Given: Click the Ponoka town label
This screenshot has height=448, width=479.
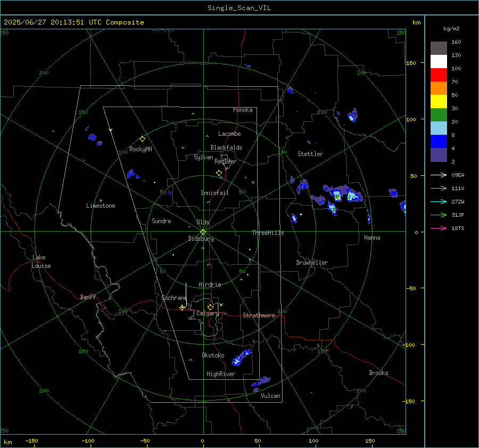Looking at the screenshot, I should 243,110.
